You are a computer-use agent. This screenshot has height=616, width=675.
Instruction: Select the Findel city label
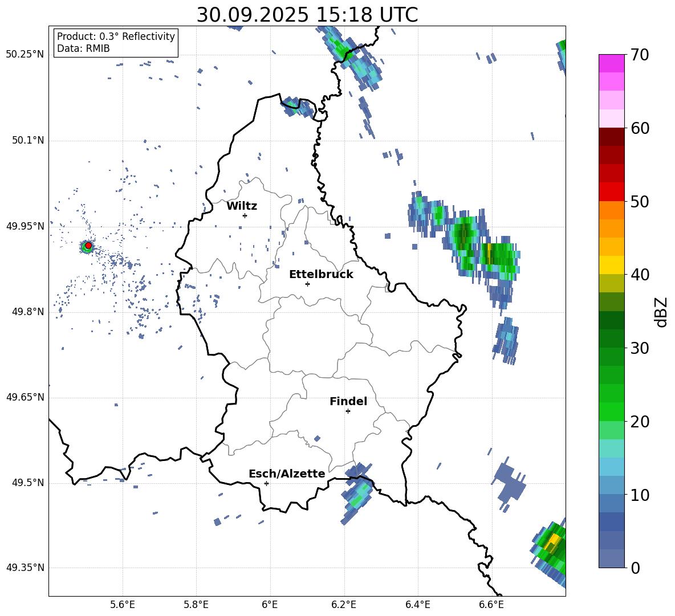click(x=348, y=401)
